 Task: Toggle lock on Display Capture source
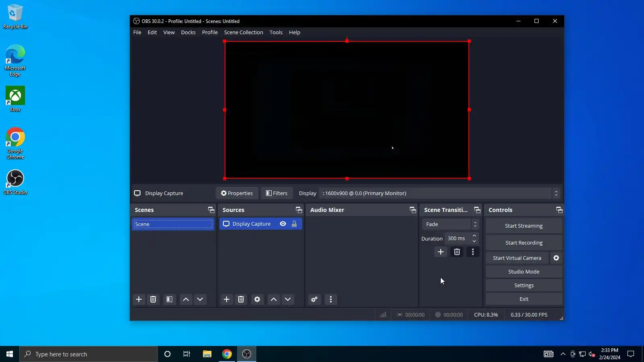click(x=294, y=224)
